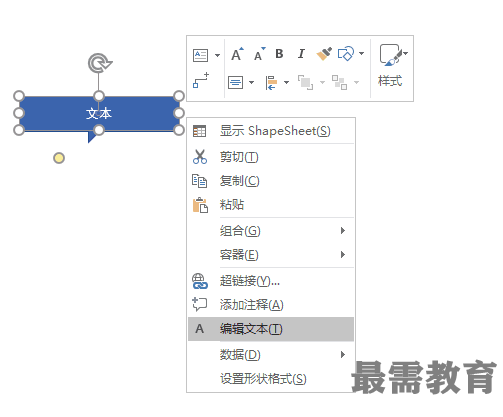The image size is (503, 417).
Task: Click the copy pages icon
Action: [199, 181]
